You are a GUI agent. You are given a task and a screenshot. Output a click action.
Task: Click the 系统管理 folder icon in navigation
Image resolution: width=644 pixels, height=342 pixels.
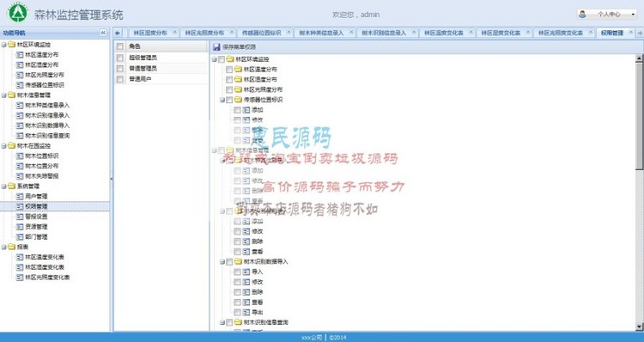[x=11, y=186]
